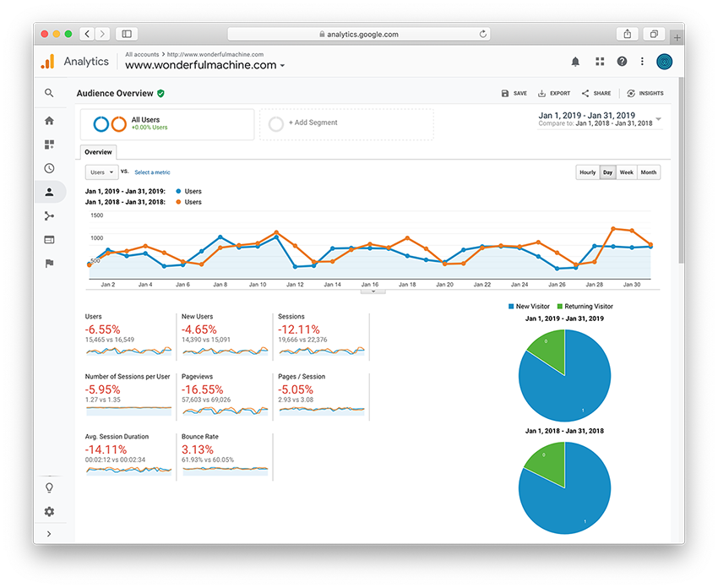Open Customization dashboards icon

[x=49, y=144]
